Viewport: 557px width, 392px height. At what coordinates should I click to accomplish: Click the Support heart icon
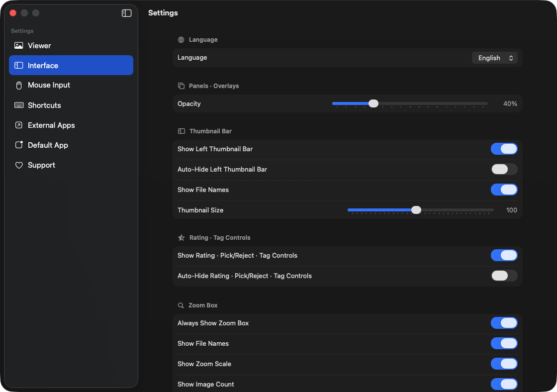tap(19, 165)
